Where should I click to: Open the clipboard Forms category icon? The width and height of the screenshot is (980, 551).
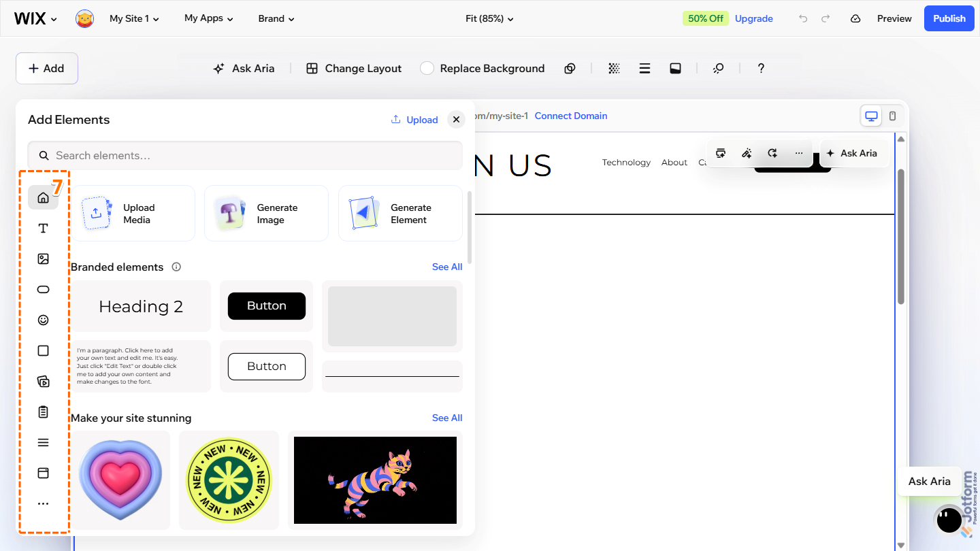pyautogui.click(x=43, y=412)
